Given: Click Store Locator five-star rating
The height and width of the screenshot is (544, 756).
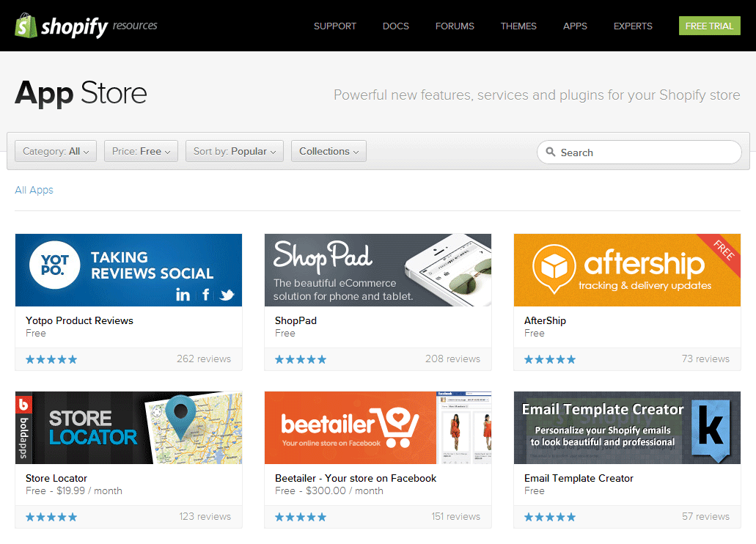Looking at the screenshot, I should pos(51,517).
